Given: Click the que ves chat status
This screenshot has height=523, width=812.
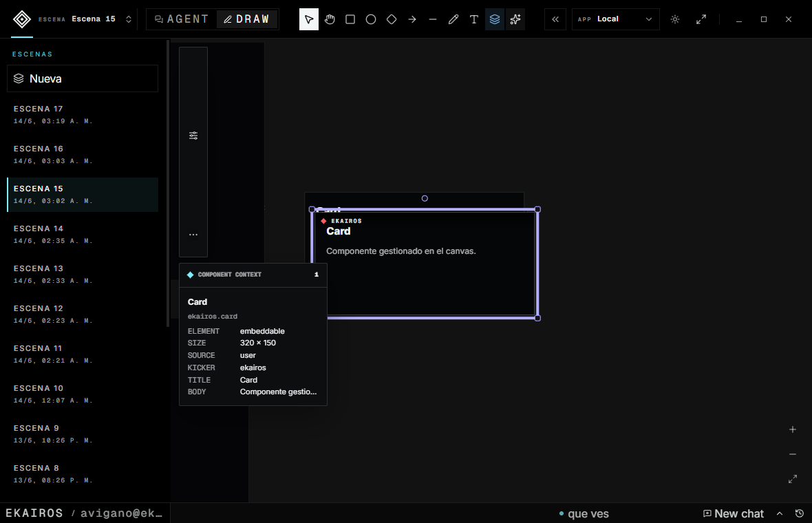Looking at the screenshot, I should [584, 513].
